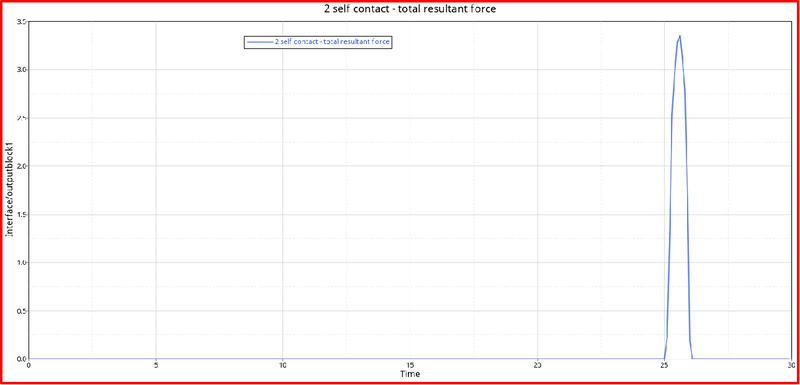
Task: Click the Y-axis tick label 3.5
Action: point(21,21)
